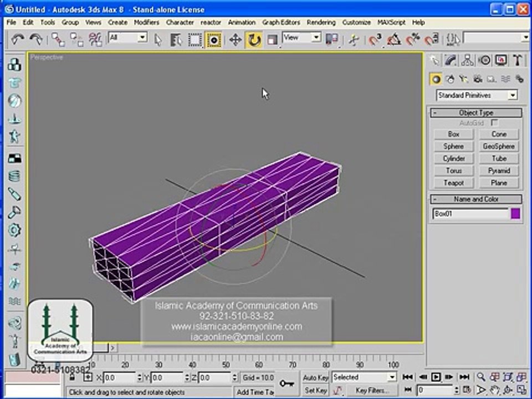Pick the Rectangular Selection Region tool
Screen dimensions: 532x399
click(x=195, y=40)
